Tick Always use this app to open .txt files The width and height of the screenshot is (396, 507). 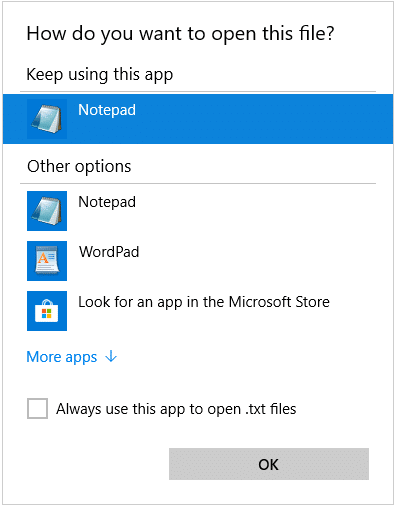coord(37,408)
